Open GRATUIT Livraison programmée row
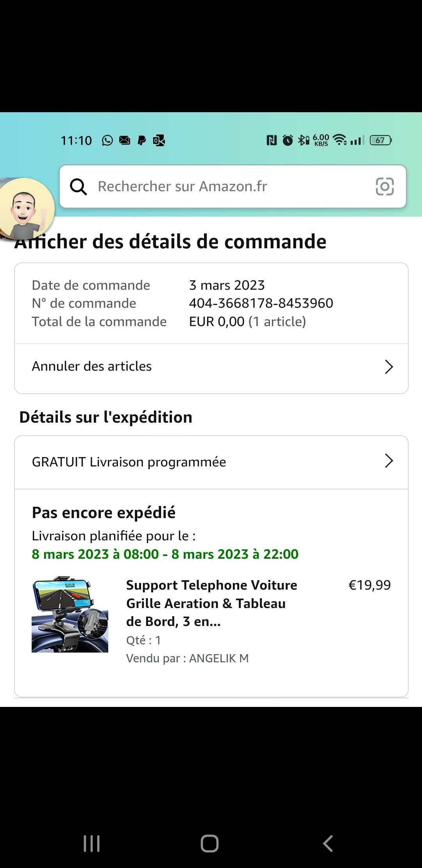The height and width of the screenshot is (868, 422). pyautogui.click(x=211, y=463)
